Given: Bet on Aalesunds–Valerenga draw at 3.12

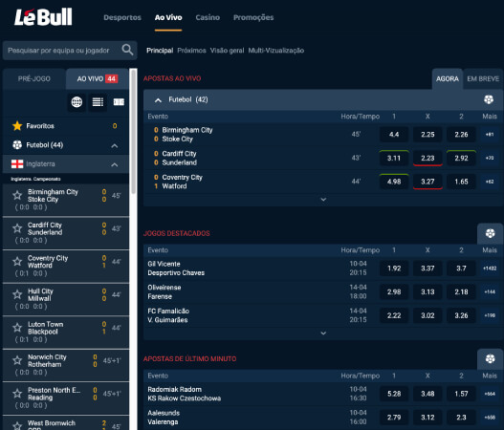Looking at the screenshot, I should pyautogui.click(x=427, y=418).
